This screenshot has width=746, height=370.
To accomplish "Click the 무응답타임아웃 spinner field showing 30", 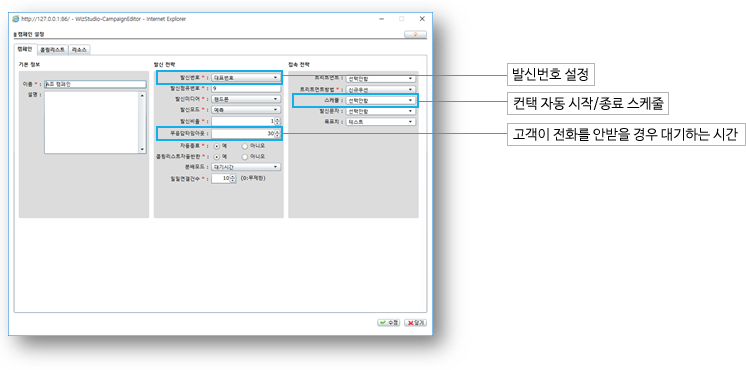I will coord(245,134).
